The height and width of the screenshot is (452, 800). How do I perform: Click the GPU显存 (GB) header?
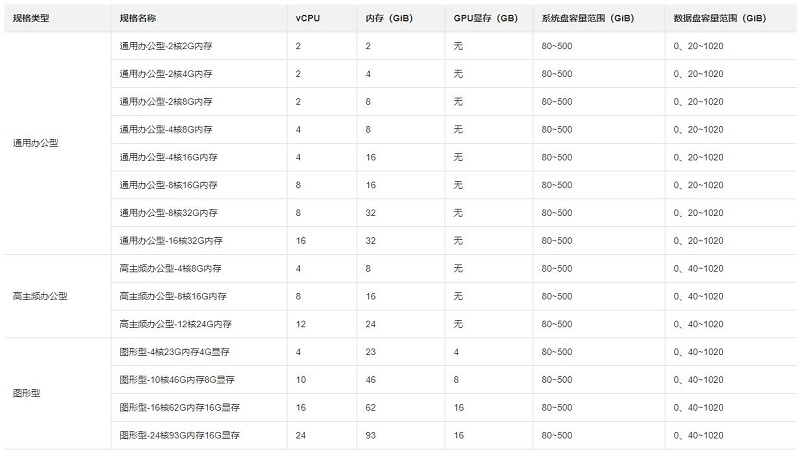coord(485,18)
